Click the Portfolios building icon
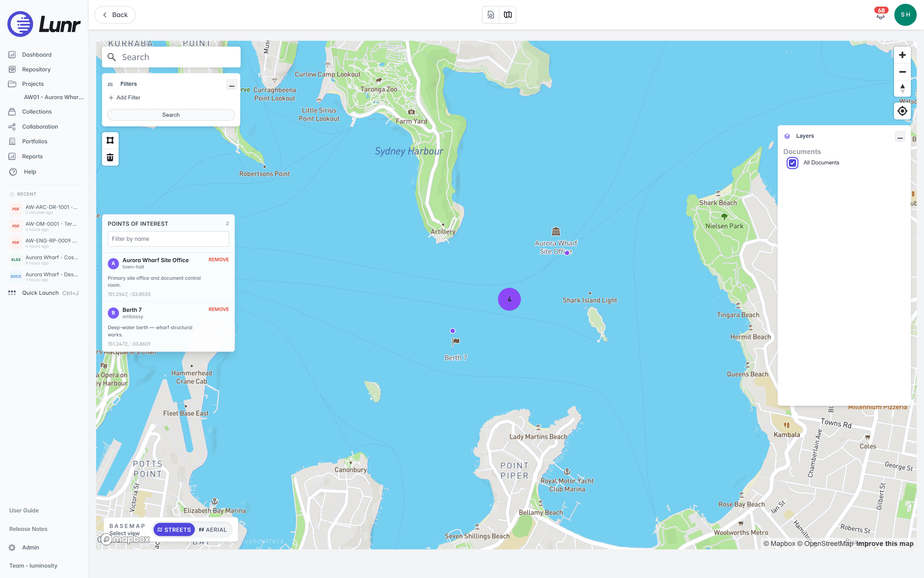This screenshot has height=578, width=924. (12, 141)
